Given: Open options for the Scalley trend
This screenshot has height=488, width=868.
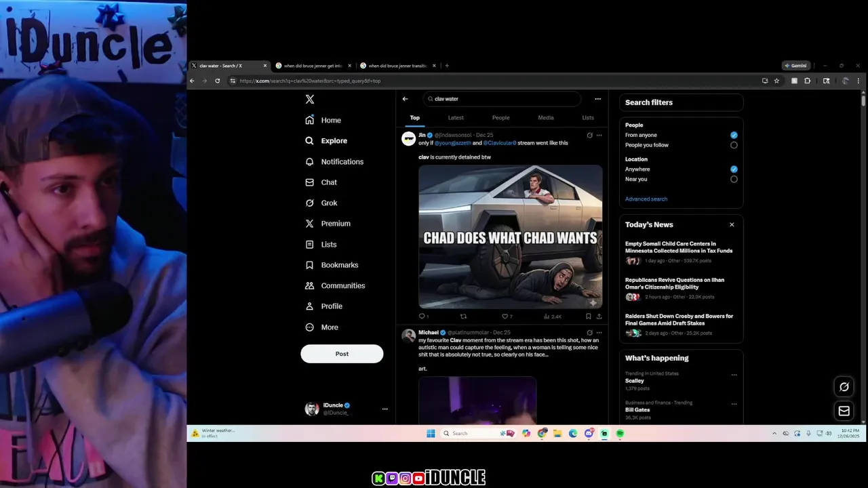Looking at the screenshot, I should click(734, 374).
